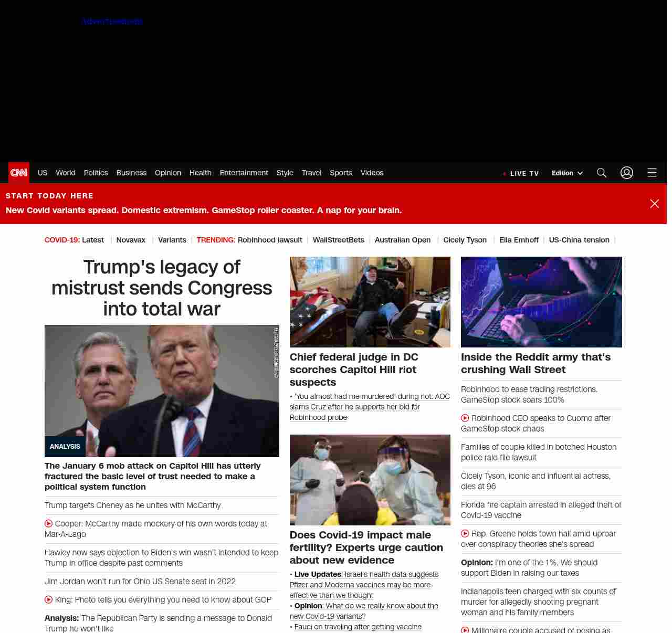This screenshot has width=672, height=633.
Task: Click the CNN logo icon
Action: pos(19,173)
